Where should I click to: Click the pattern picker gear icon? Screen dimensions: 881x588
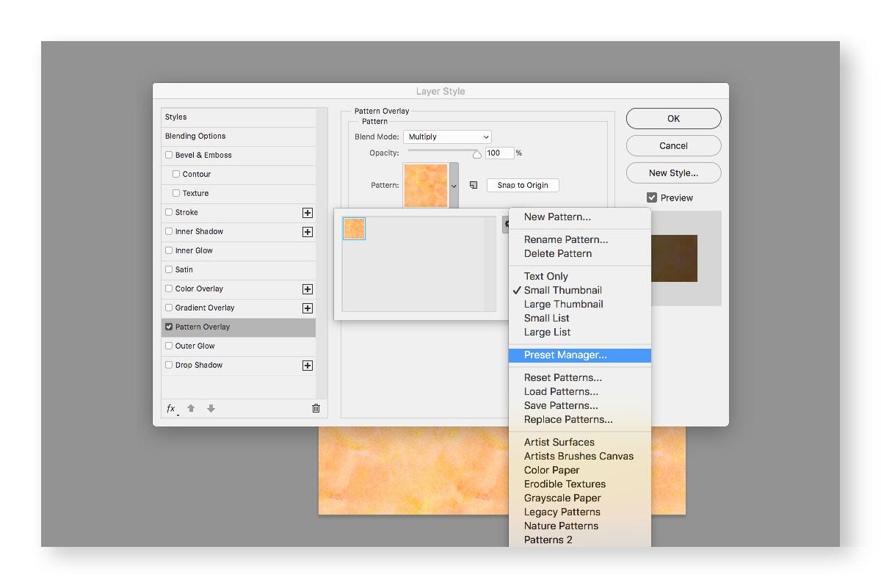[506, 225]
